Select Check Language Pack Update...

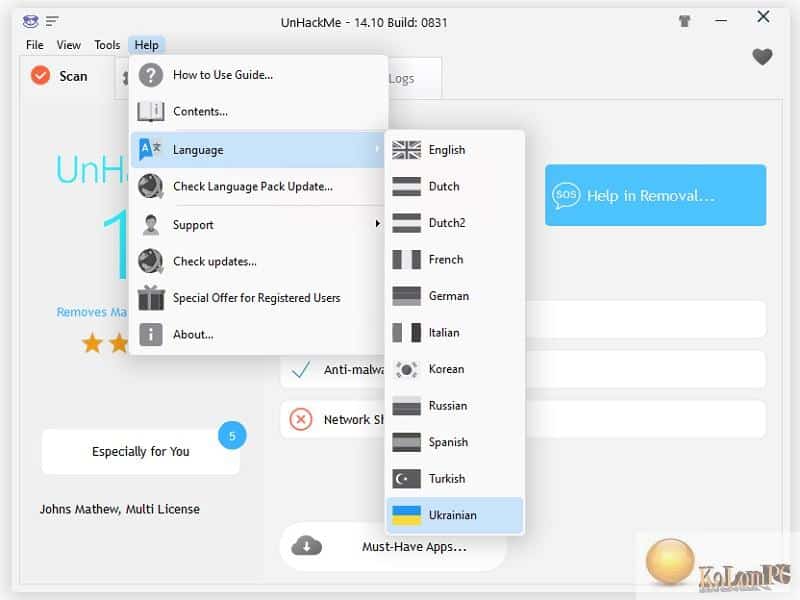tap(259, 186)
